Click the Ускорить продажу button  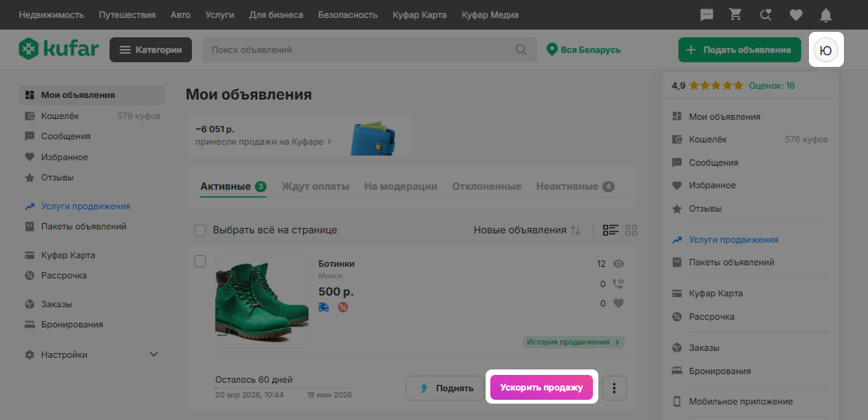point(542,388)
